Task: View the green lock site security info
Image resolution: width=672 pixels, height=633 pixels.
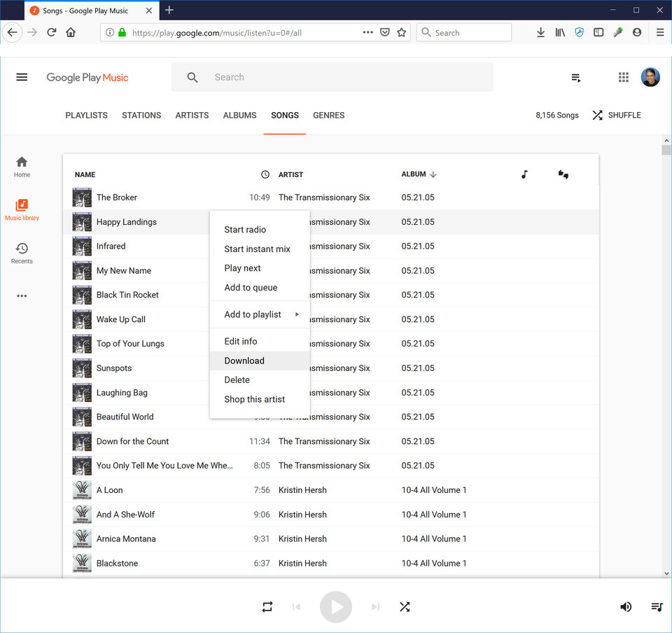Action: pos(122,33)
